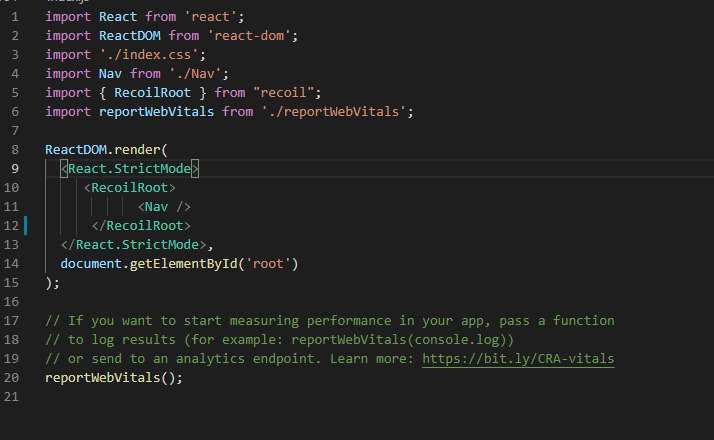Screen dimensions: 714x440
Task: Click line number 19 in the gutter
Action: [x=11, y=359]
